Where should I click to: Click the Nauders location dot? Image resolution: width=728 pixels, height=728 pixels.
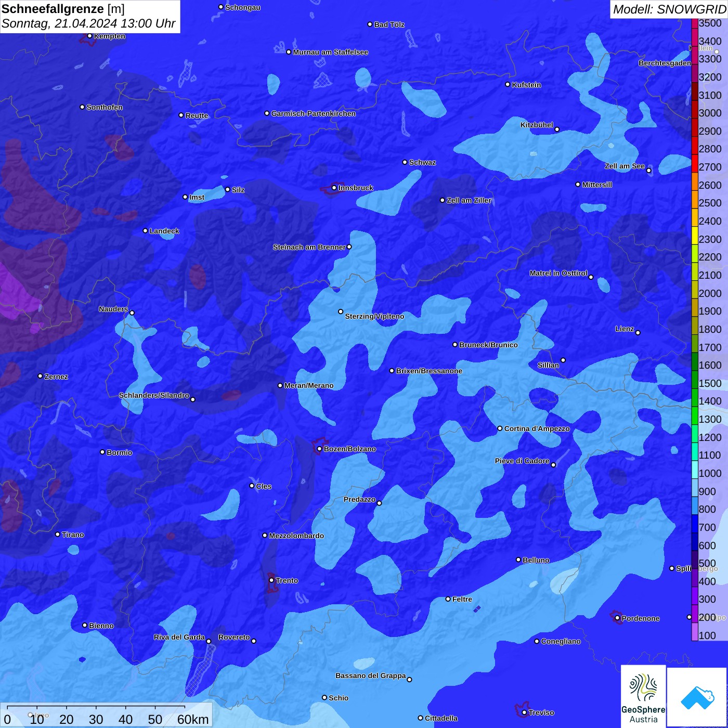pyautogui.click(x=132, y=313)
